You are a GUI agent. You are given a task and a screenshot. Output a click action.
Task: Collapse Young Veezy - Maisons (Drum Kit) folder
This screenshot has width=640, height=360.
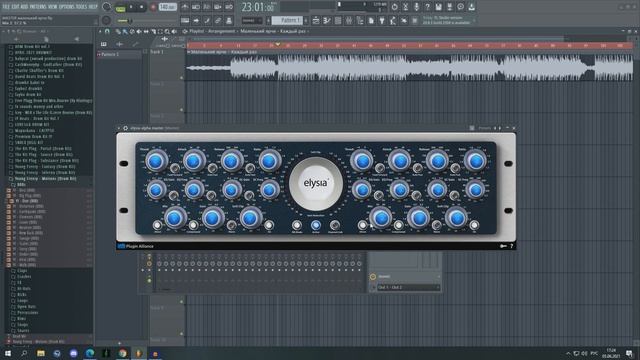[x=45, y=178]
